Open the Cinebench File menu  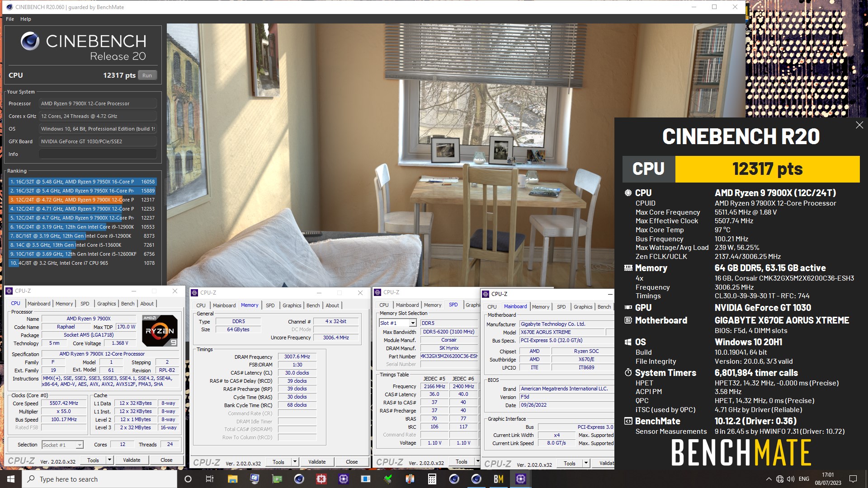point(10,19)
